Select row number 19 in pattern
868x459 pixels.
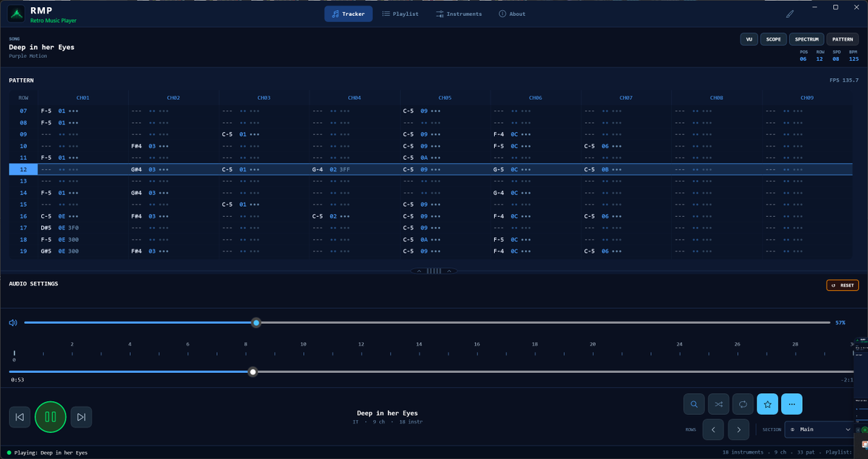[x=23, y=251]
